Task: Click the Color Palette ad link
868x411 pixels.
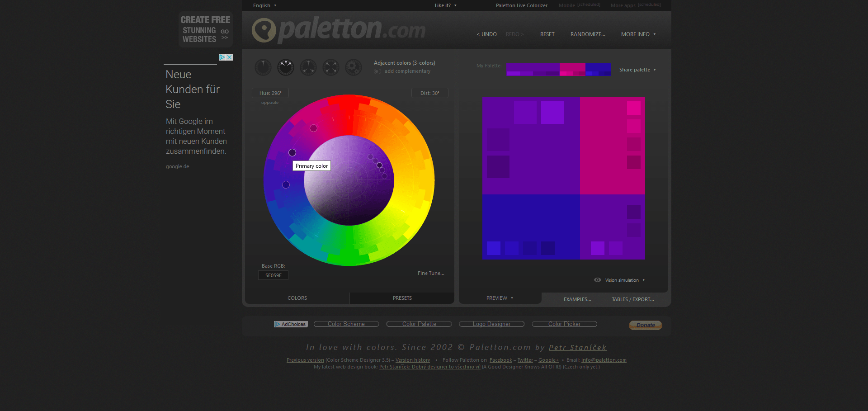Action: [x=419, y=324]
